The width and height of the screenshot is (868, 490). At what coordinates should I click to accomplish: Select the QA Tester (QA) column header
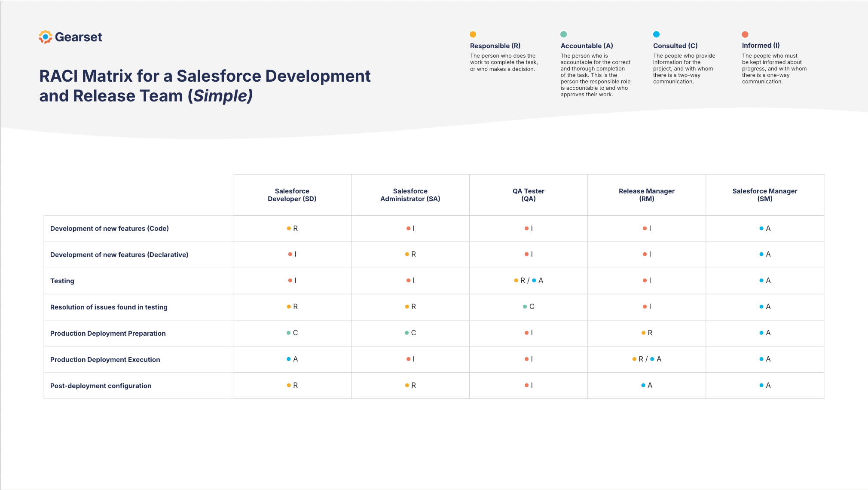(528, 195)
